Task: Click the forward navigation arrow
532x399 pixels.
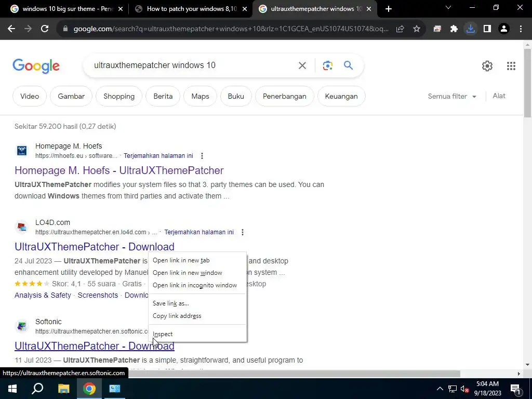Action: click(x=28, y=29)
